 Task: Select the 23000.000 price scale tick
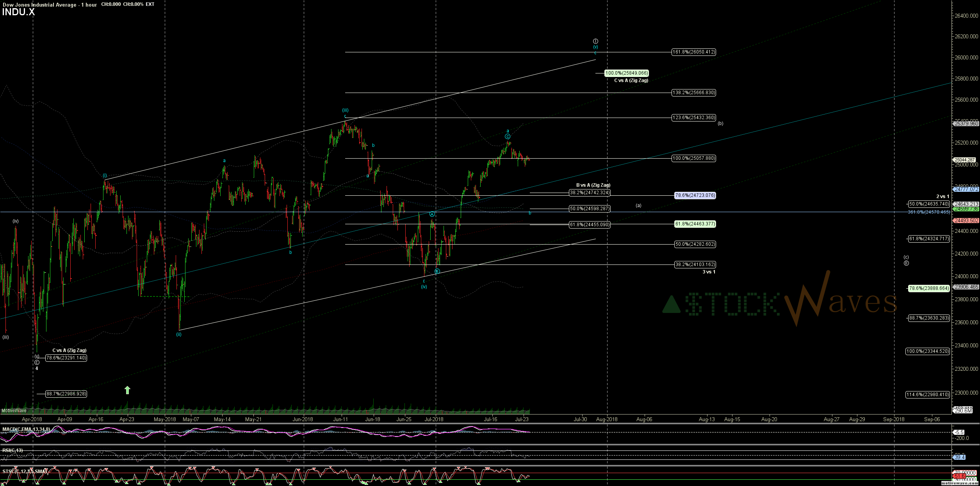[x=967, y=393]
